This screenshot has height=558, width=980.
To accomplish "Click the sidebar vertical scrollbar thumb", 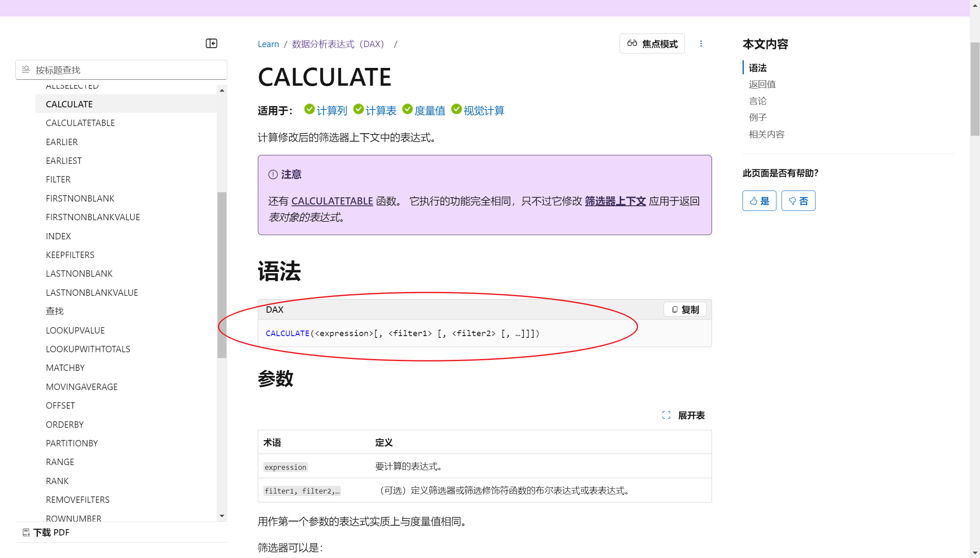I will (222, 275).
